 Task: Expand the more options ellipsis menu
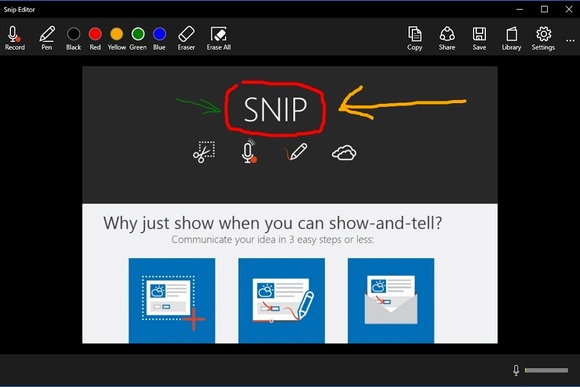tap(570, 40)
